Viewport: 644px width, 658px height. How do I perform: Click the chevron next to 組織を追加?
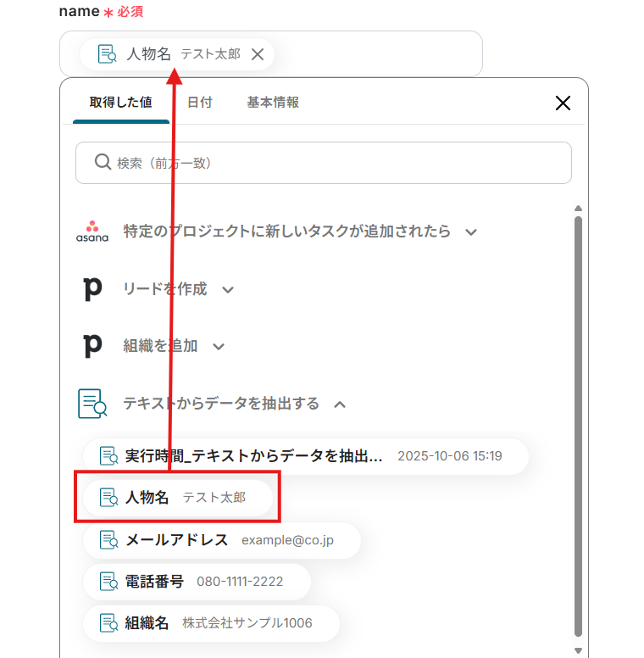(219, 347)
